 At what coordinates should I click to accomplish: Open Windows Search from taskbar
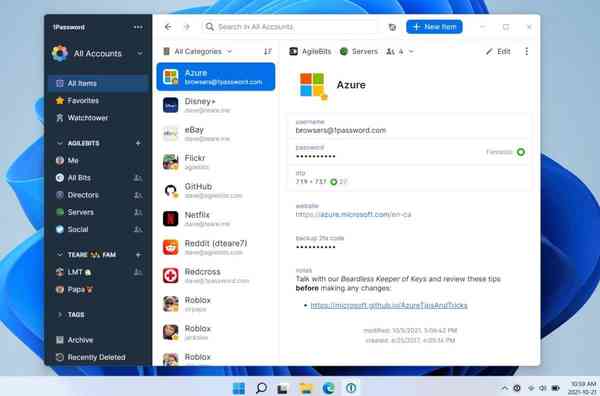coord(261,388)
